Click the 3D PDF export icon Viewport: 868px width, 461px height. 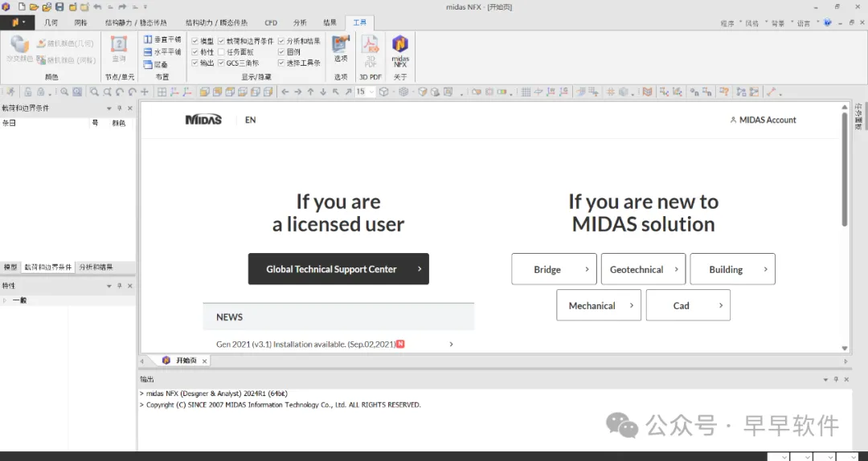[371, 51]
